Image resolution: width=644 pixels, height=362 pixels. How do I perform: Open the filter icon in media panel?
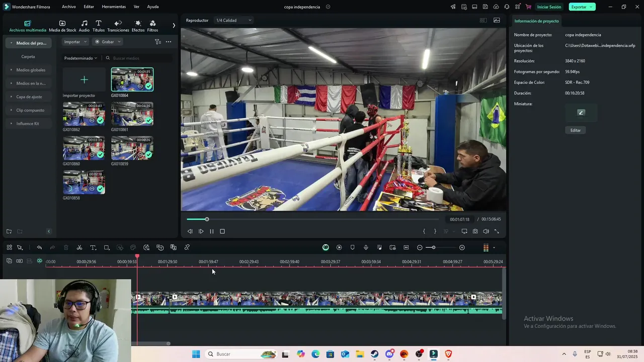click(157, 42)
